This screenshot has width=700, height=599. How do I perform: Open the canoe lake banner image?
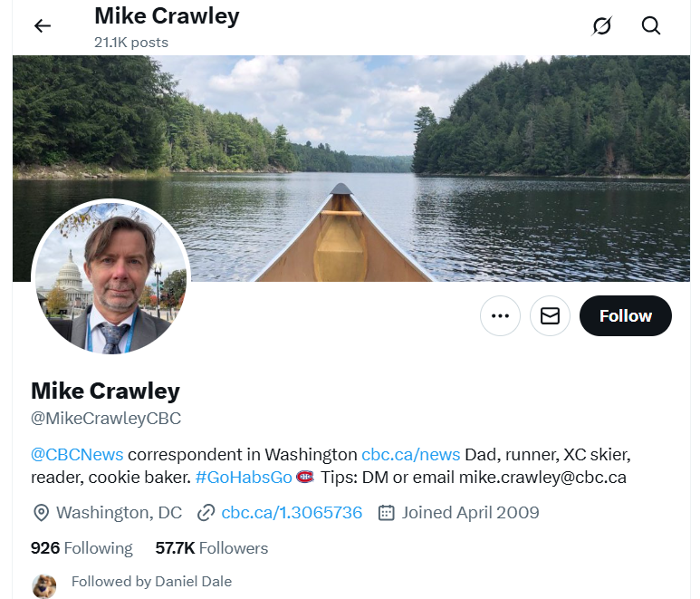(350, 169)
